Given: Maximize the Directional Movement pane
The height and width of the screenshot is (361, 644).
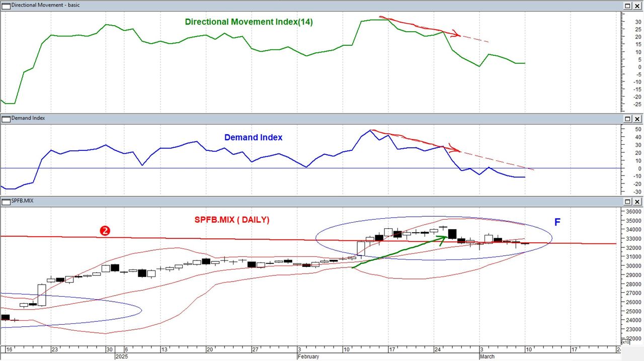Looking at the screenshot, I should [x=628, y=6].
